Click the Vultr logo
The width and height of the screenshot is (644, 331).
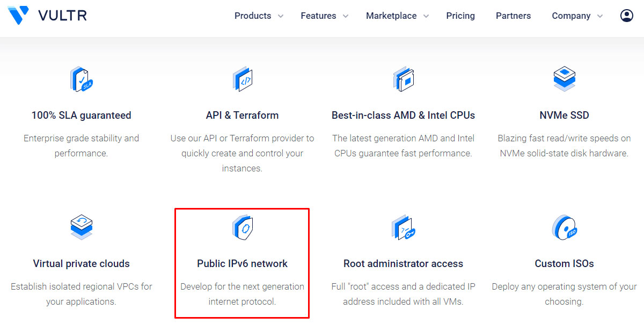(47, 16)
